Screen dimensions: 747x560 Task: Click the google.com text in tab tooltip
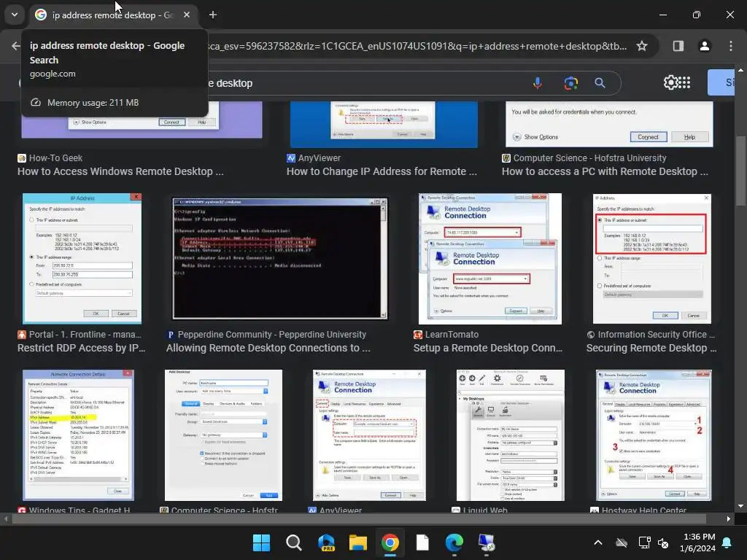coord(53,74)
